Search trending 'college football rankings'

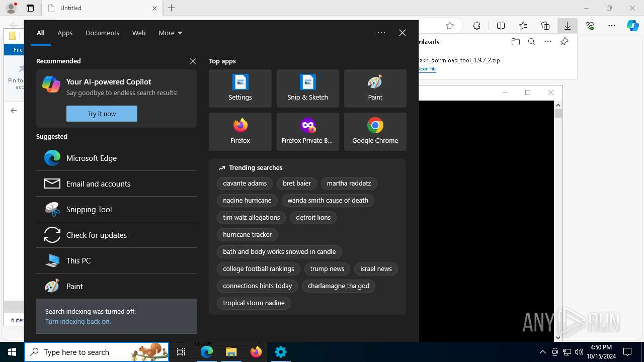point(259,269)
